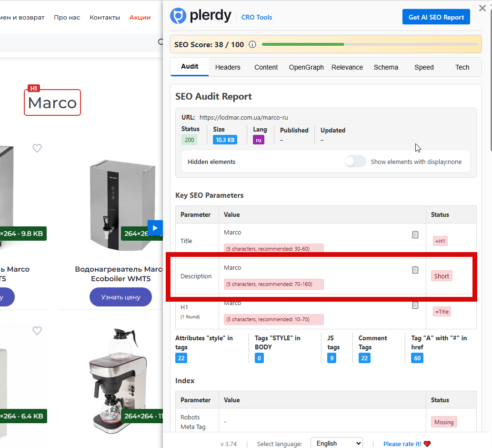The image size is (492, 448).
Task: Close the Plerdy panel with the X
Action: [482, 8]
